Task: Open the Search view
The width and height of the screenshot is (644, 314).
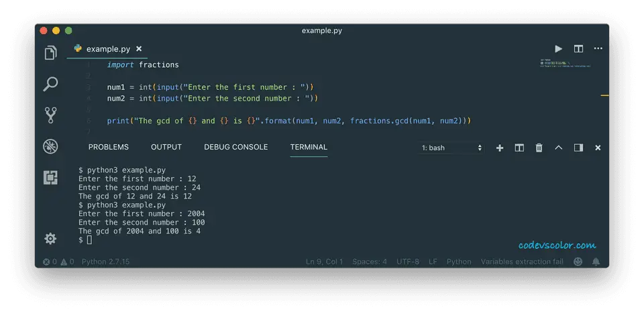Action: (50, 85)
